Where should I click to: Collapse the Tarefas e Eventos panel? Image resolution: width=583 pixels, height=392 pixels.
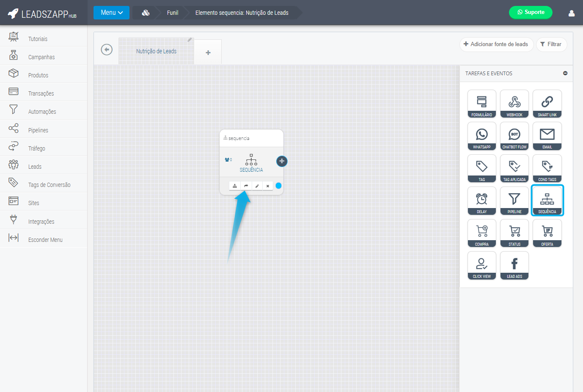(565, 73)
